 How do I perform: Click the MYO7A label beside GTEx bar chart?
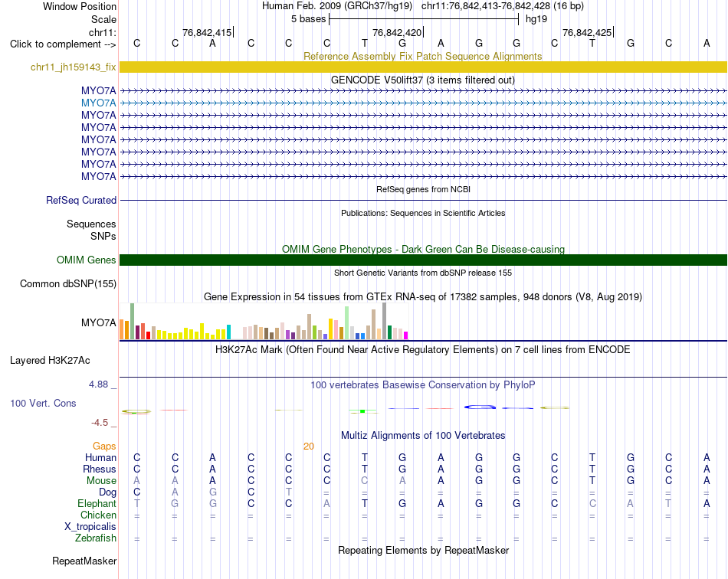[x=98, y=322]
